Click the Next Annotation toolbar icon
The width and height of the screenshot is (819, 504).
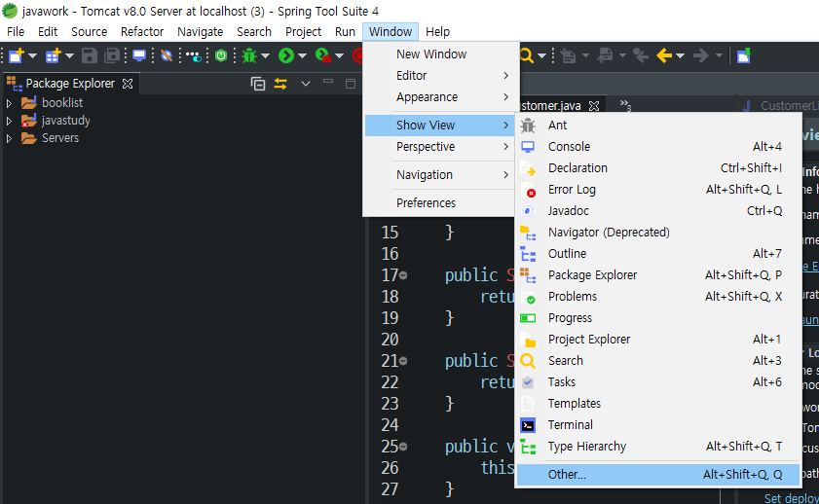pos(569,55)
